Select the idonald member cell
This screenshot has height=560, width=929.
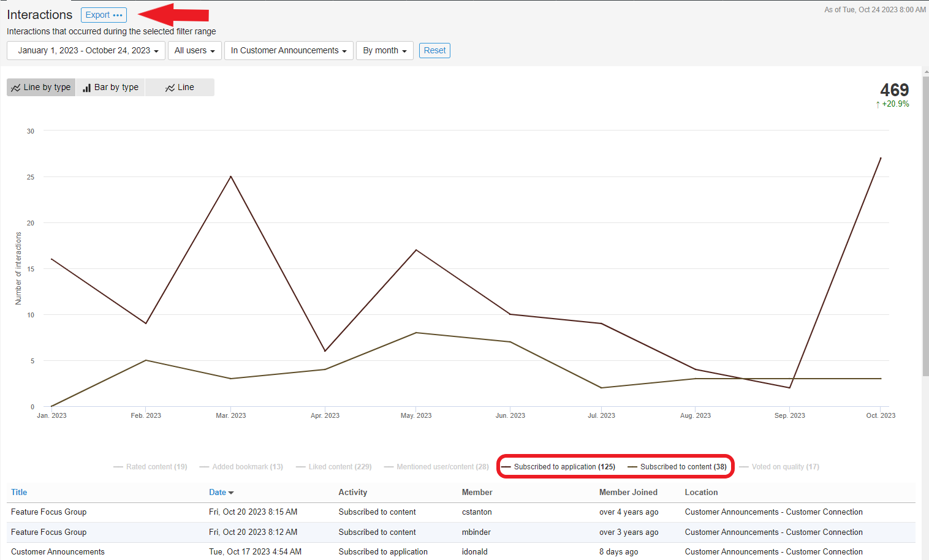pos(475,551)
